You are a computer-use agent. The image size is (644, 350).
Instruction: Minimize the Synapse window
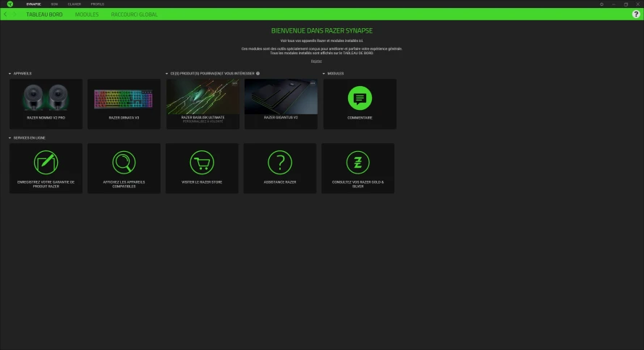pyautogui.click(x=614, y=4)
